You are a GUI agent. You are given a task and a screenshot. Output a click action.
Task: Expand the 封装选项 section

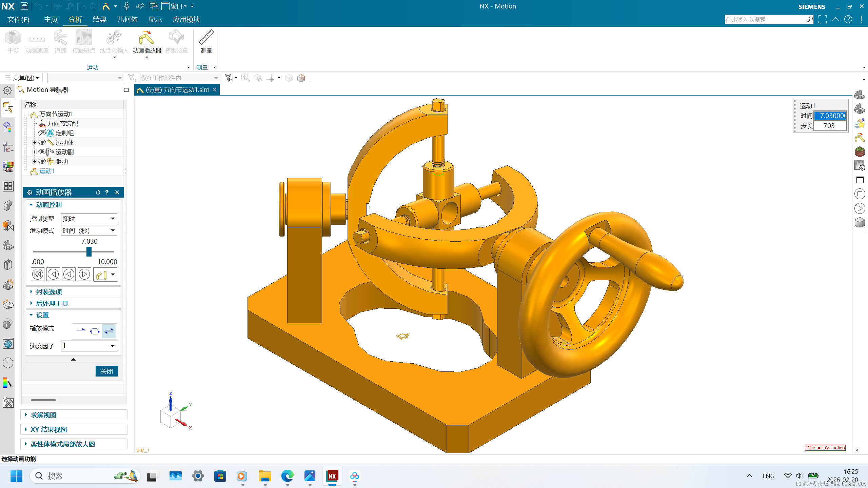click(x=49, y=292)
